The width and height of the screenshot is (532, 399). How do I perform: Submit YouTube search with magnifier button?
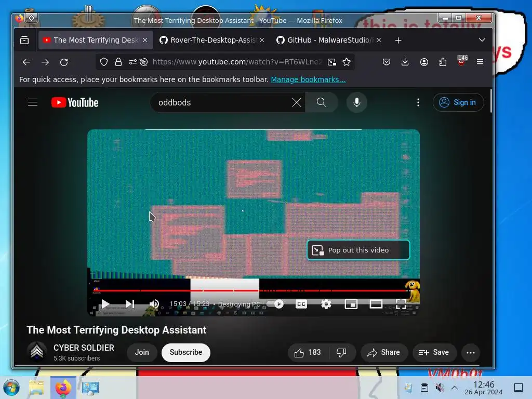(x=321, y=102)
